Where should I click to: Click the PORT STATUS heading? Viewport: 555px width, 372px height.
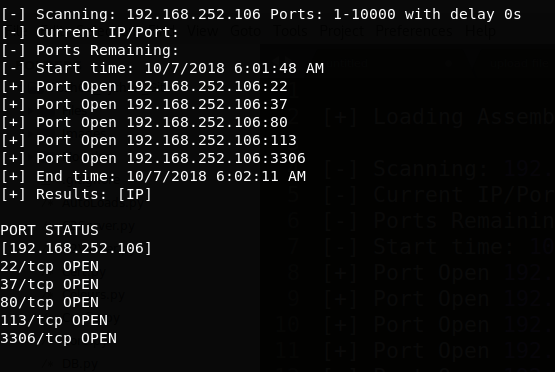50,230
